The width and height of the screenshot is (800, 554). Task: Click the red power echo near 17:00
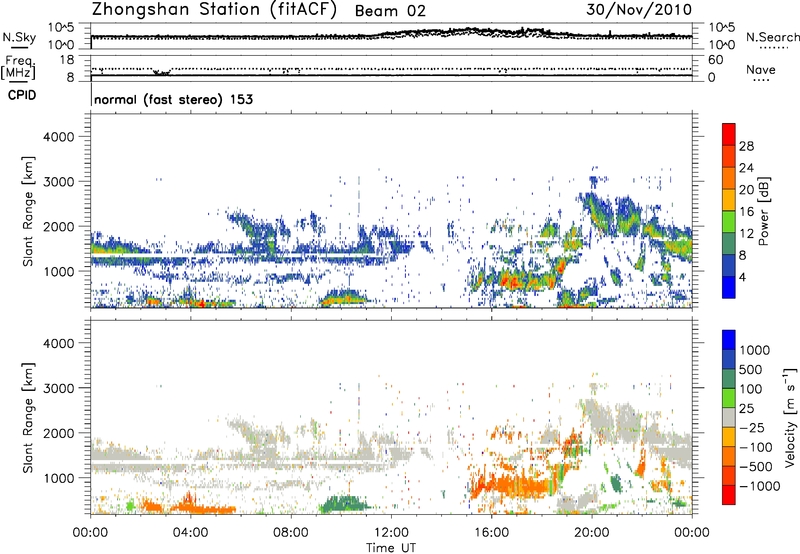(512, 281)
